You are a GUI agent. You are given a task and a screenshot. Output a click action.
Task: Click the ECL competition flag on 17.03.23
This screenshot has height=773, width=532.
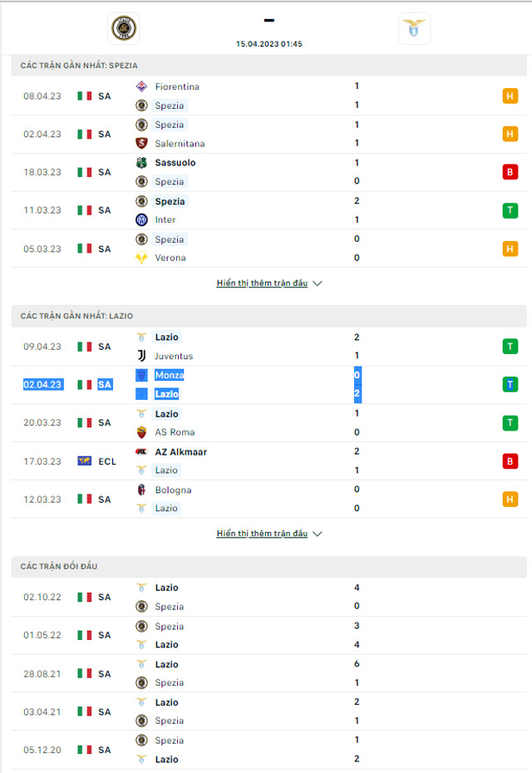pos(84,461)
